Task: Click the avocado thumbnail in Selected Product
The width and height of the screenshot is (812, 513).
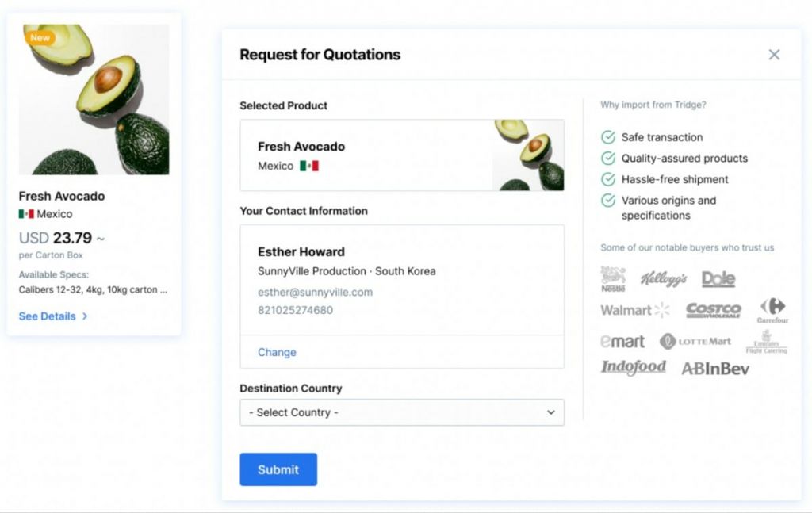Action: [528, 155]
